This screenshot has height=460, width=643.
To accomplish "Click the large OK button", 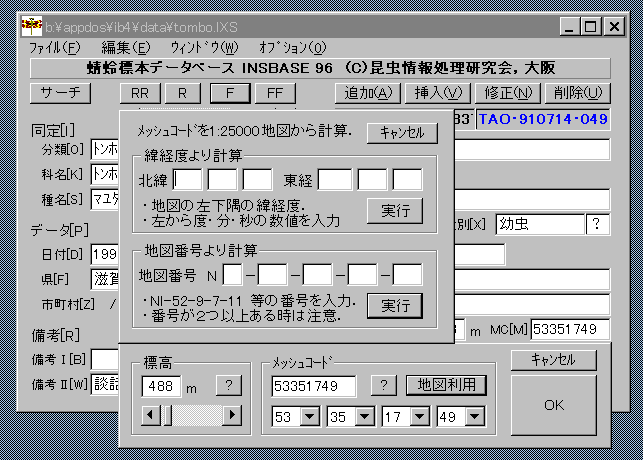I will [553, 405].
